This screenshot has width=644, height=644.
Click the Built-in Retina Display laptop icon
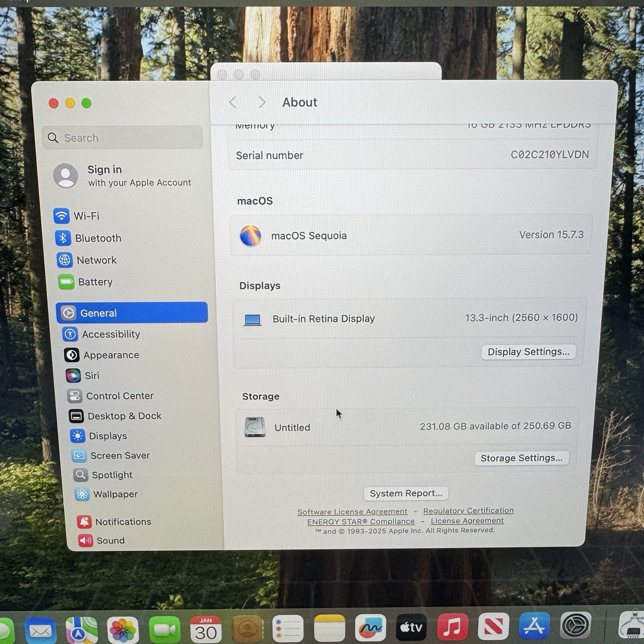[253, 320]
